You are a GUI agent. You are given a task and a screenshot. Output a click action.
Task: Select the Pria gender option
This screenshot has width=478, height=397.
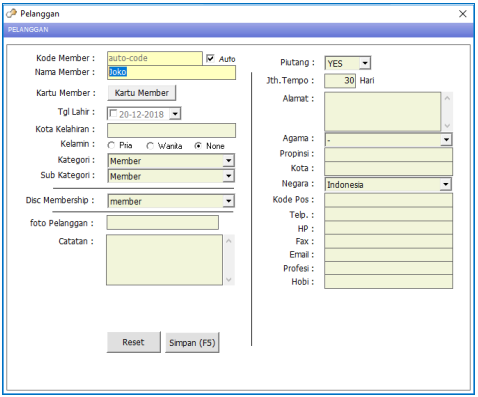coord(111,146)
